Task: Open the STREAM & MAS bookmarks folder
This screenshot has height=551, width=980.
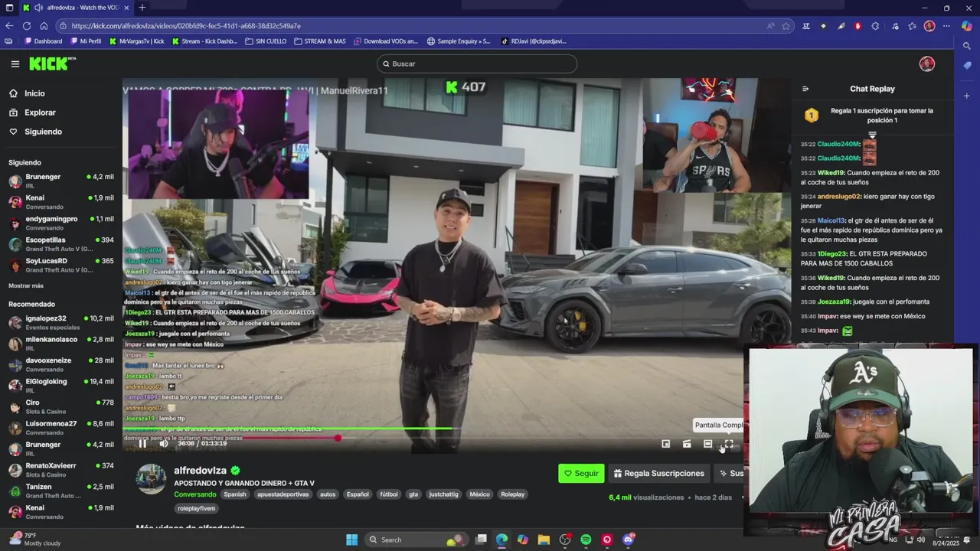Action: coord(320,41)
